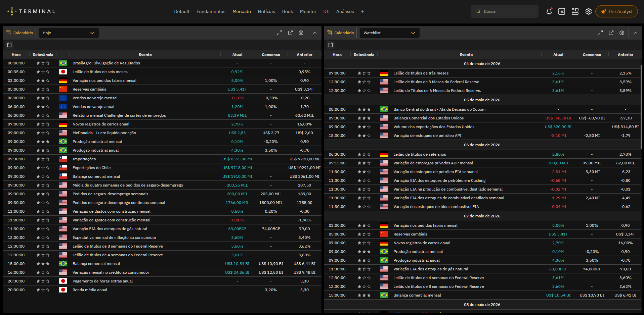
Task: Sort right table by Atual column
Action: [558, 55]
